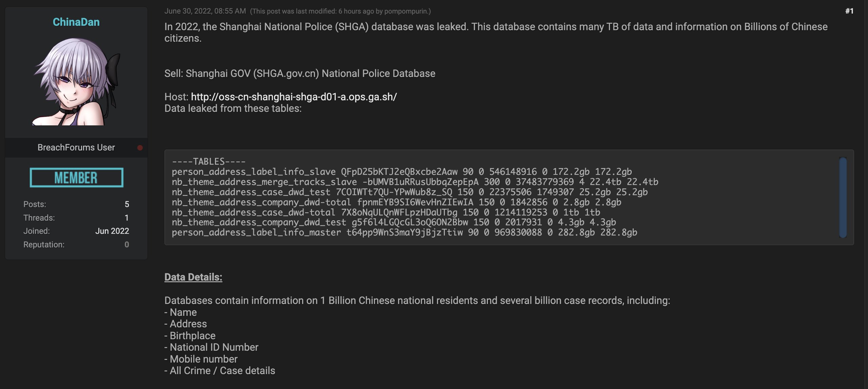Click the last modified by pompompurin note
Screen dimensions: 868x389
340,11
